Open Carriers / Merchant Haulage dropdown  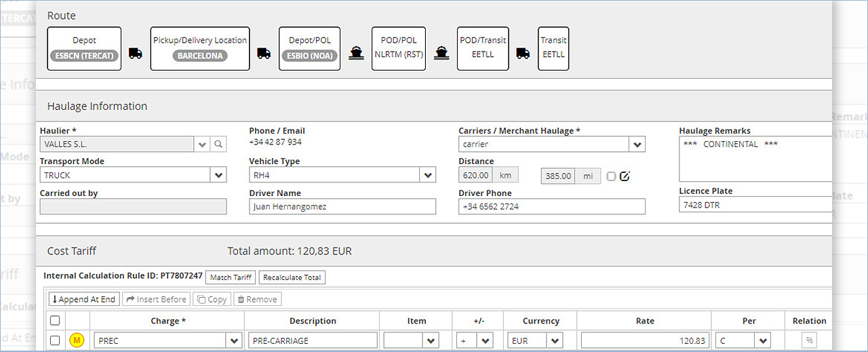[636, 144]
